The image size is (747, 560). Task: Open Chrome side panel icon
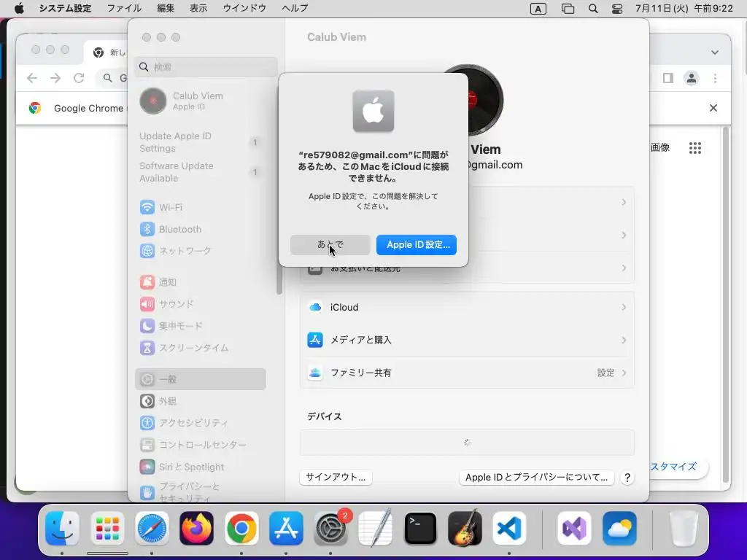point(668,78)
